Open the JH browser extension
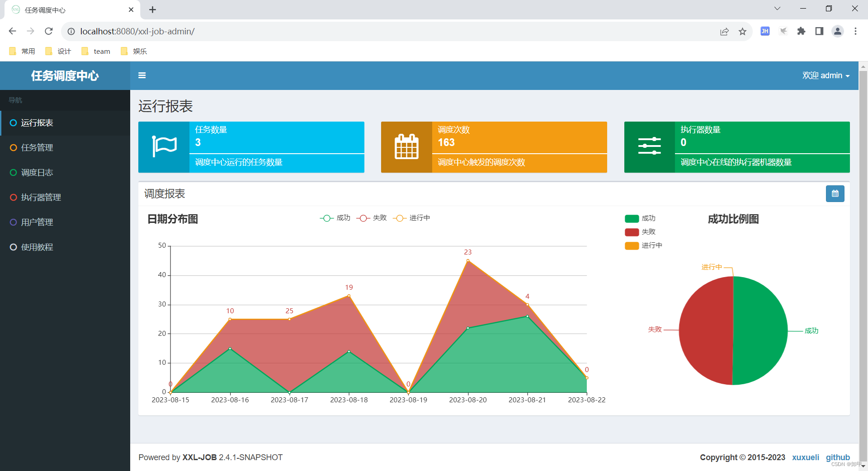Screen dimensions: 868x471 coord(765,31)
